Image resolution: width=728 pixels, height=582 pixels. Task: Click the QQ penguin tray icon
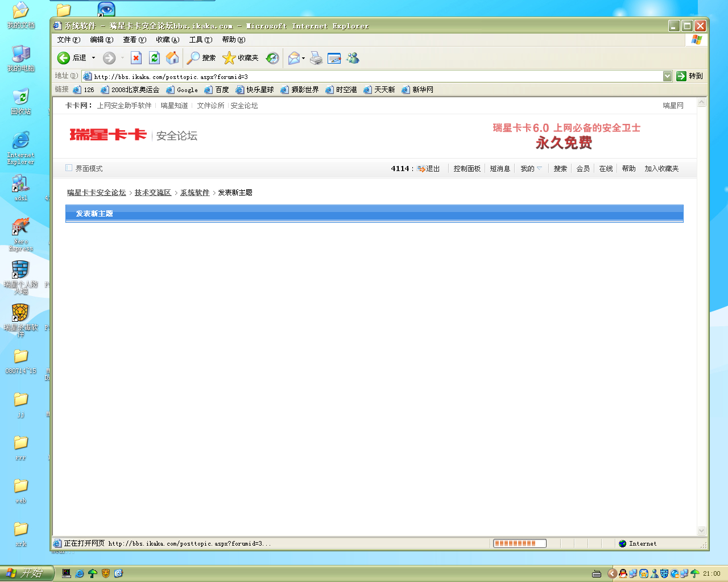pos(623,573)
